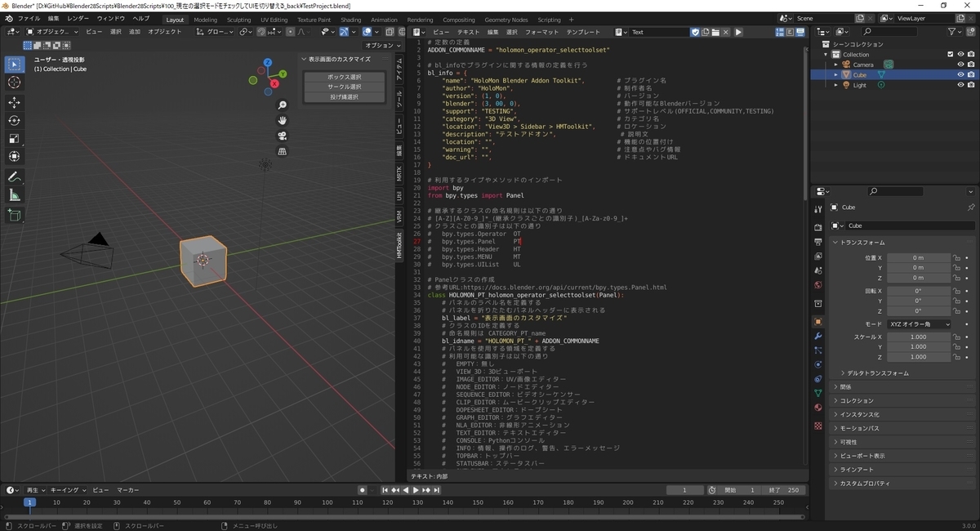Viewport: 980px width, 531px height.
Task: Click the viewport zoom magnifier icon
Action: tap(283, 105)
